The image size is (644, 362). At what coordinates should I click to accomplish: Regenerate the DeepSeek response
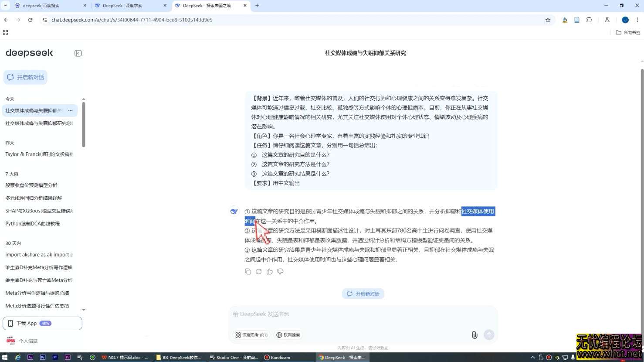(258, 271)
